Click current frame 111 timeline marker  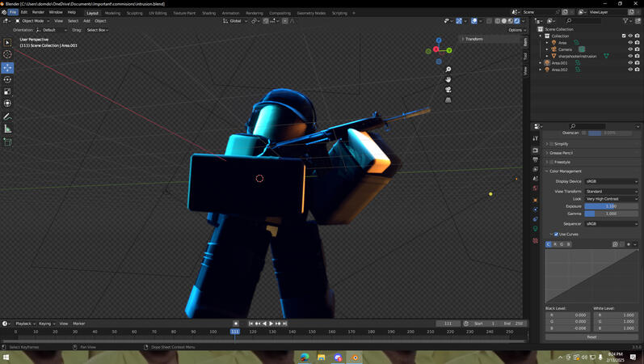[235, 332]
